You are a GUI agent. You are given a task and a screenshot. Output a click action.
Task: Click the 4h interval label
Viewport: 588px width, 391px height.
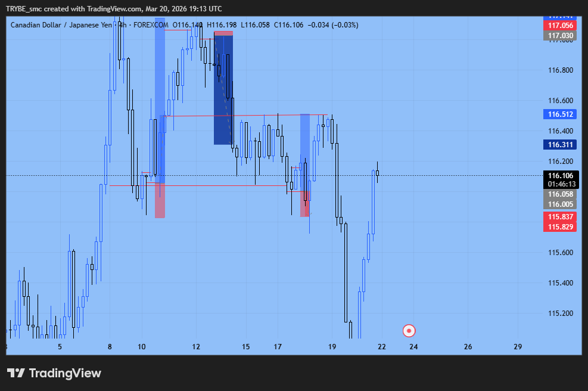pos(123,25)
